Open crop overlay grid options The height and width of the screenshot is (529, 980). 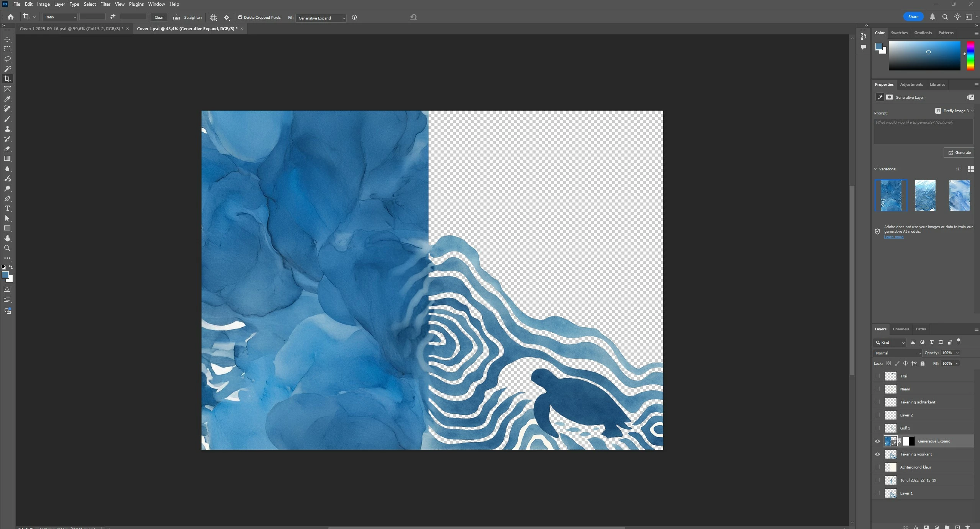pos(214,17)
